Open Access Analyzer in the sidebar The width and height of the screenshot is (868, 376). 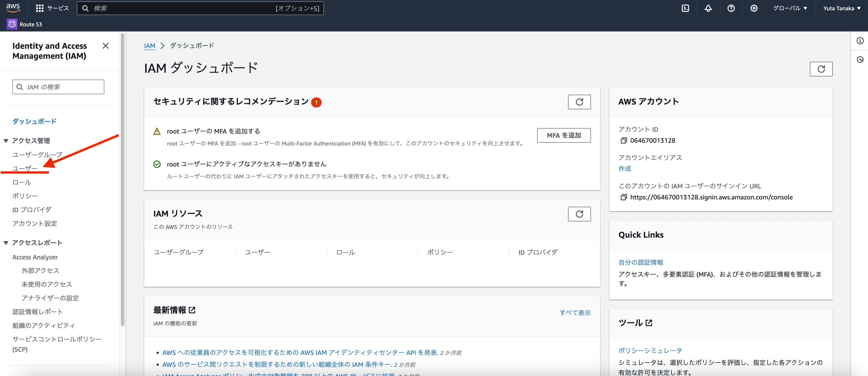(35, 257)
